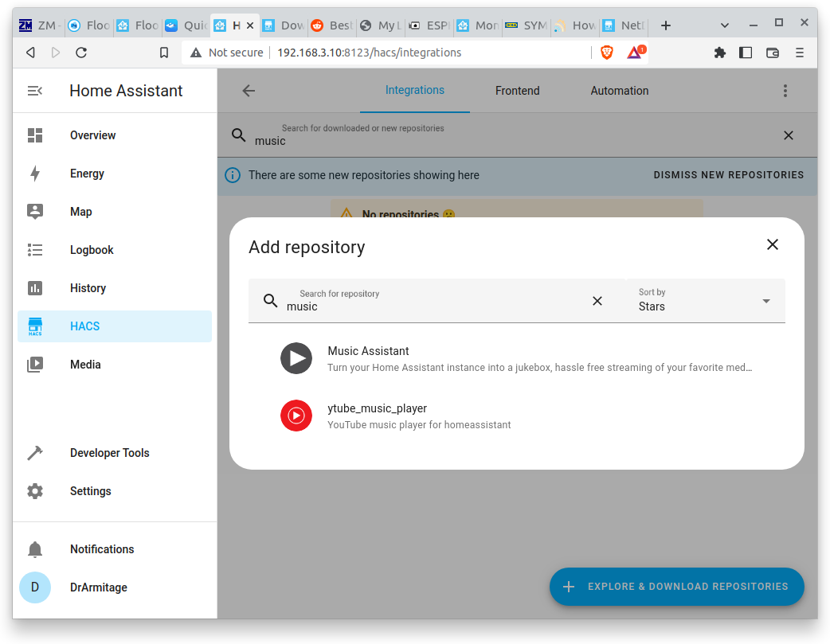
Task: Select Music Assistant repository
Action: pyautogui.click(x=517, y=358)
